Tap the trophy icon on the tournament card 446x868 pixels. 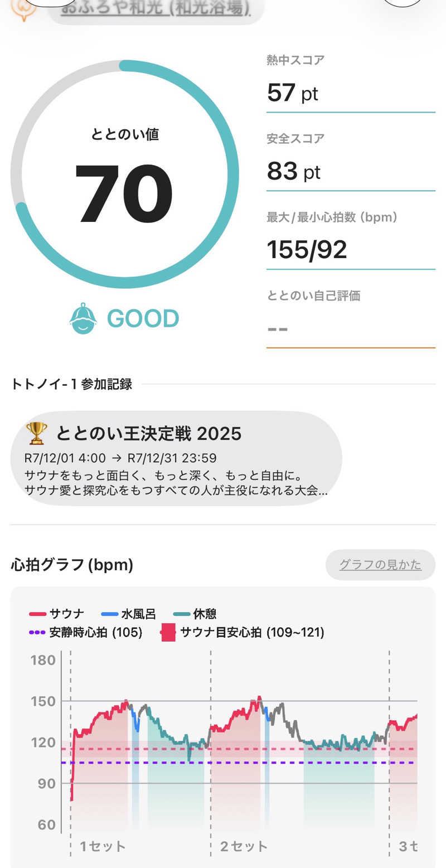pos(36,433)
